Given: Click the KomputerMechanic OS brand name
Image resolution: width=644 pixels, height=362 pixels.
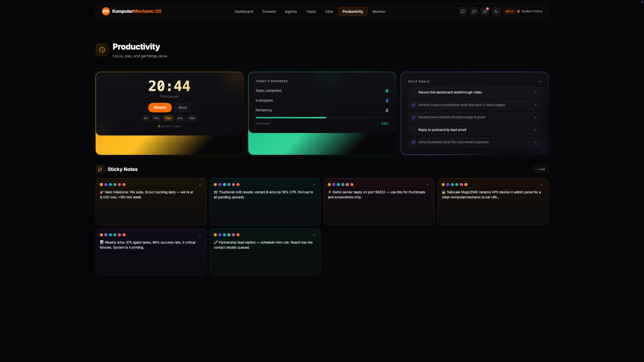Looking at the screenshot, I should tap(137, 11).
